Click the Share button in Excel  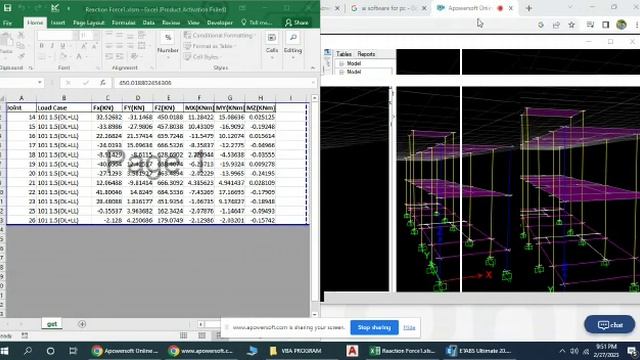(297, 23)
